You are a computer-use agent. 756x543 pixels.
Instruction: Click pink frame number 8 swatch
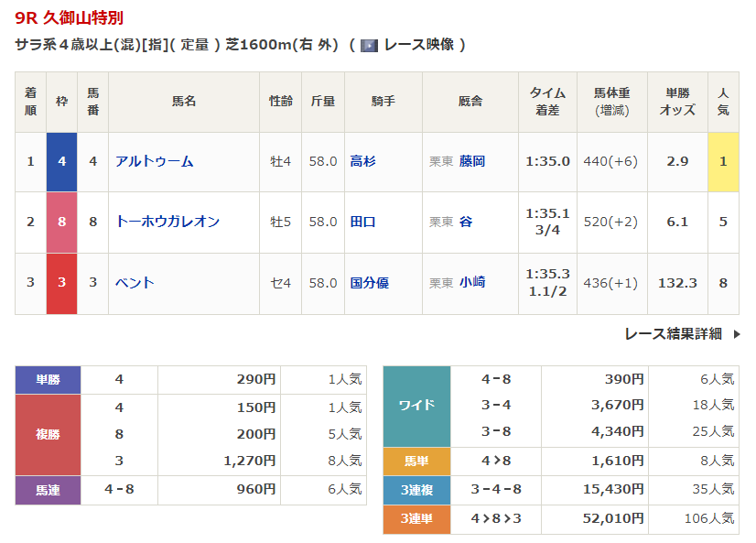tap(61, 222)
